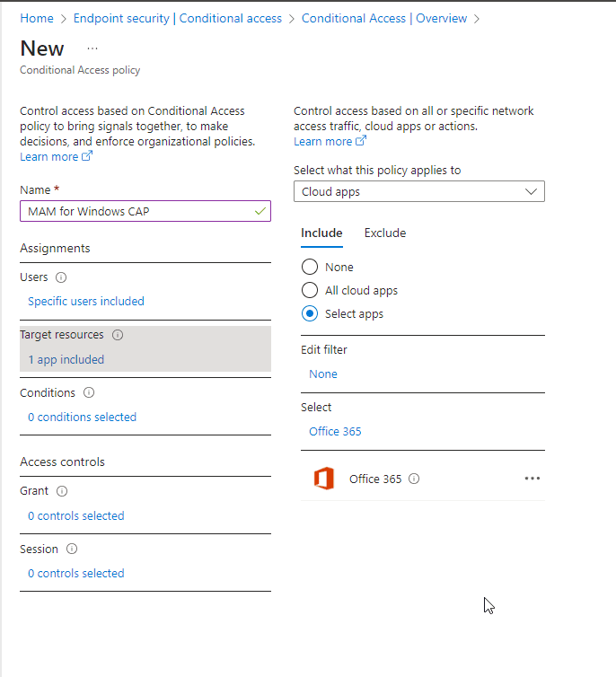Click the Office 365 app logo icon
This screenshot has width=616, height=677.
tap(323, 479)
